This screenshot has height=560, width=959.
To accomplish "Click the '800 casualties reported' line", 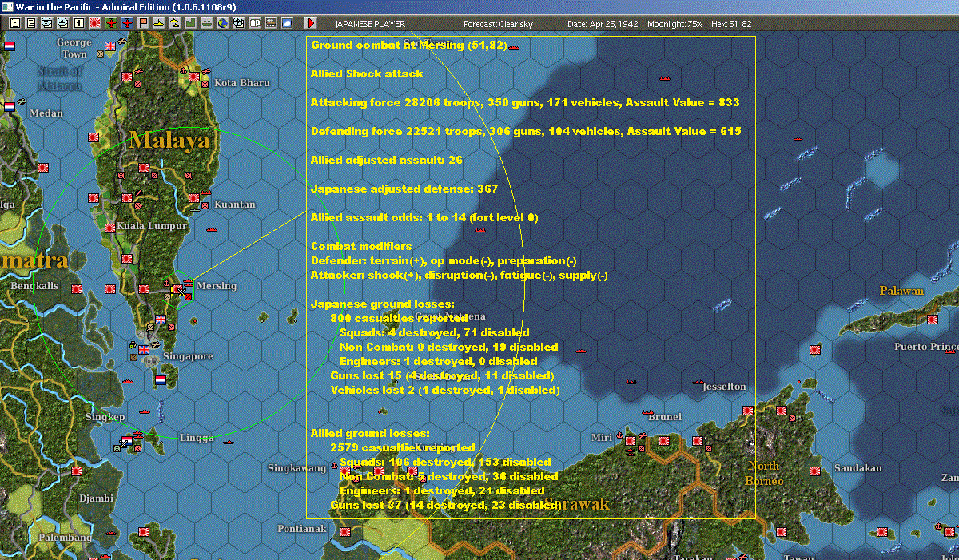I will (399, 317).
